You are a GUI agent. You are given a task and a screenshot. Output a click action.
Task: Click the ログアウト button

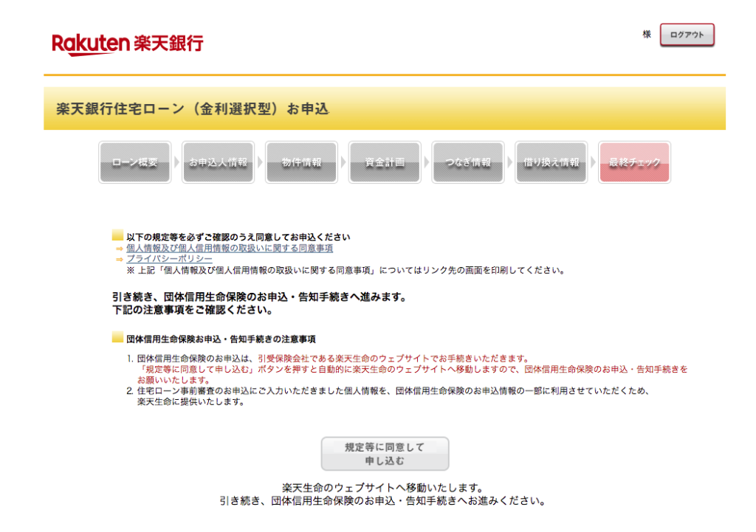[x=687, y=35]
